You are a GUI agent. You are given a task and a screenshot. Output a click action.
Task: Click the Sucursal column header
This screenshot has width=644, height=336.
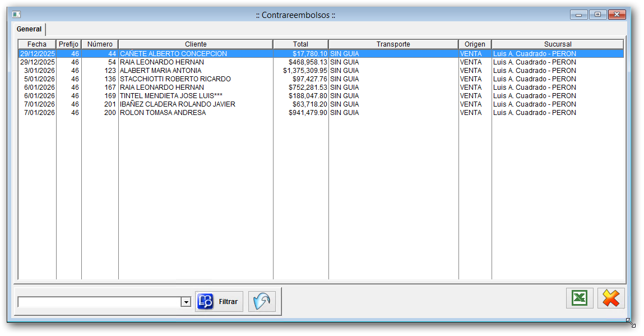point(557,44)
